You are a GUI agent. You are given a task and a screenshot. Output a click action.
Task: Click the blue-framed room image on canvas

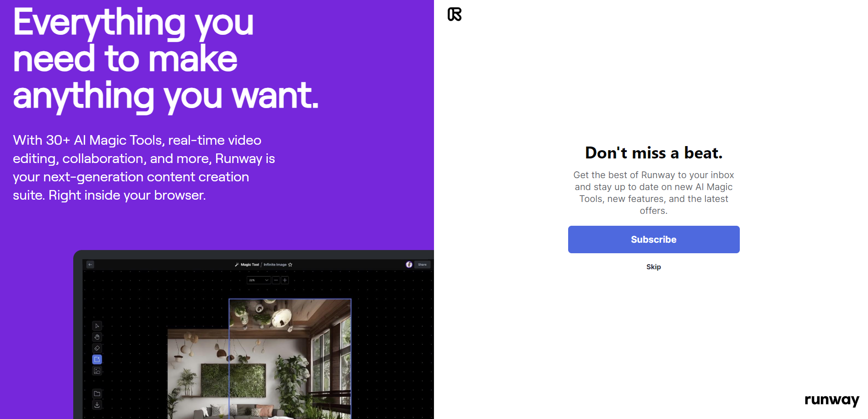pyautogui.click(x=290, y=359)
